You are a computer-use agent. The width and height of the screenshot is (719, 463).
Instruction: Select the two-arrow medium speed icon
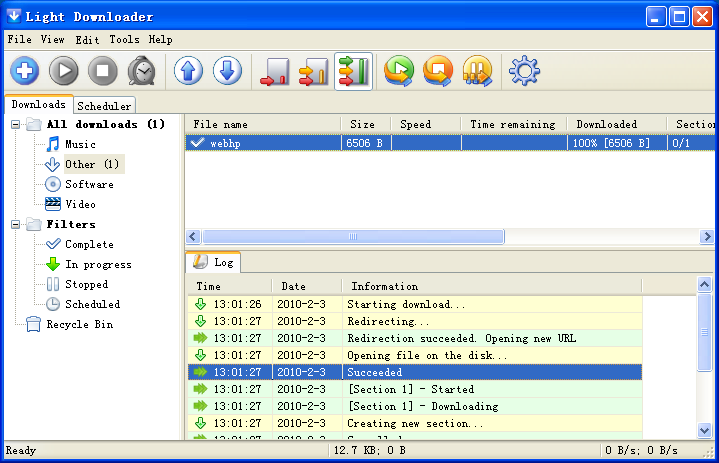point(314,72)
